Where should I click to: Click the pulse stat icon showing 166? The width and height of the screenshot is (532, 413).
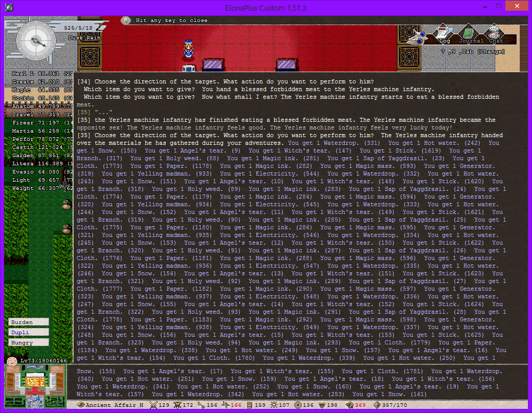[x=226, y=404]
